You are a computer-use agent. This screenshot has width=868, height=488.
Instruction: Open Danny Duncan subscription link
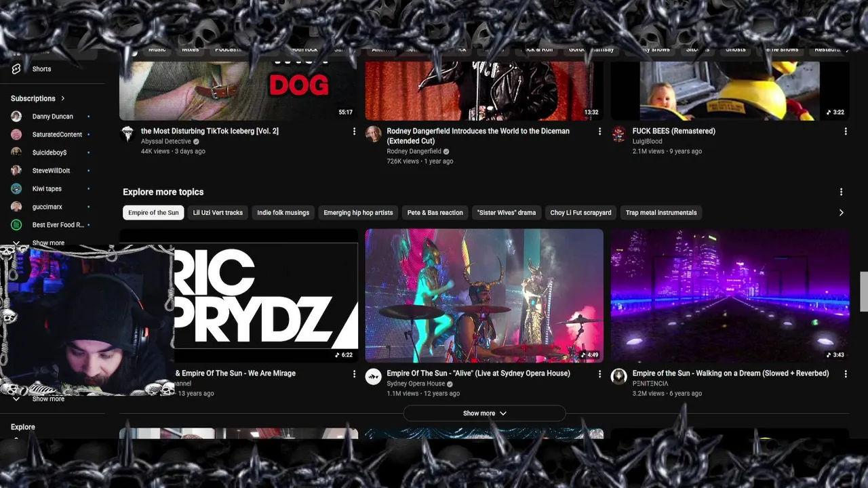[x=53, y=117]
